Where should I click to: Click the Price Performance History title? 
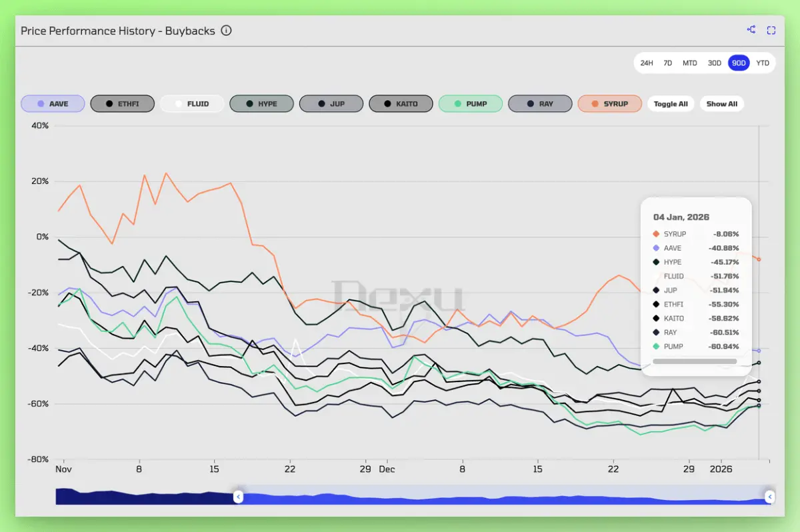point(118,31)
